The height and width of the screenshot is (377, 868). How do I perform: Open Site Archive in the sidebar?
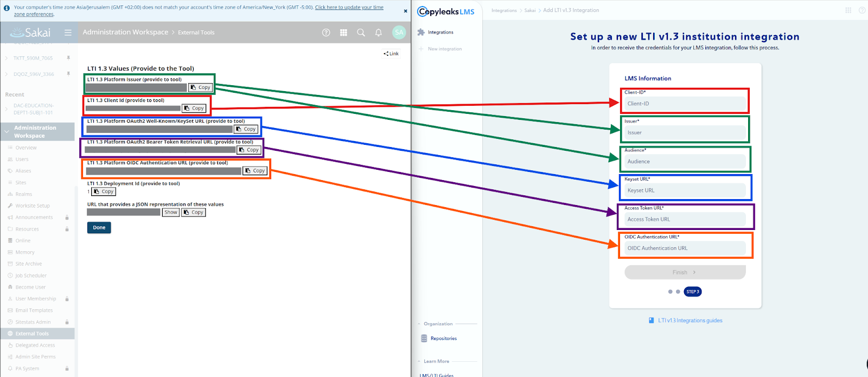tap(28, 264)
